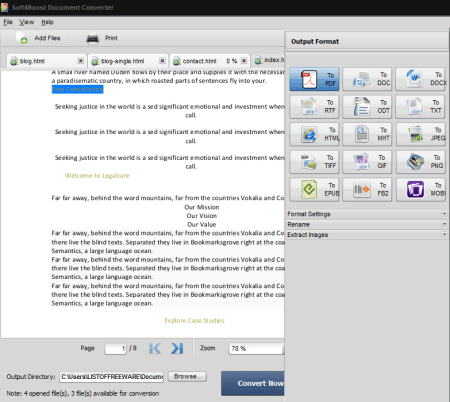Expand the Rename section
Viewport: 450px width, 402px height.
click(x=367, y=224)
